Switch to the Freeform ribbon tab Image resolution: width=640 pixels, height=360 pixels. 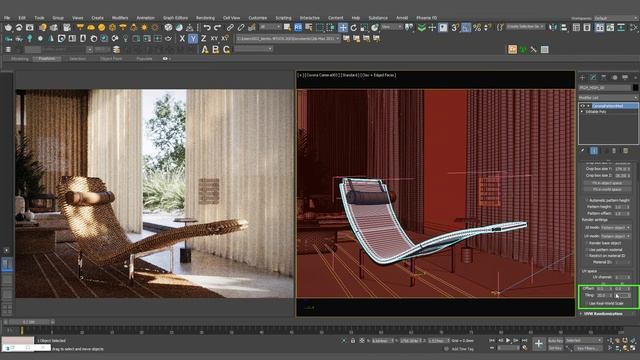point(47,59)
